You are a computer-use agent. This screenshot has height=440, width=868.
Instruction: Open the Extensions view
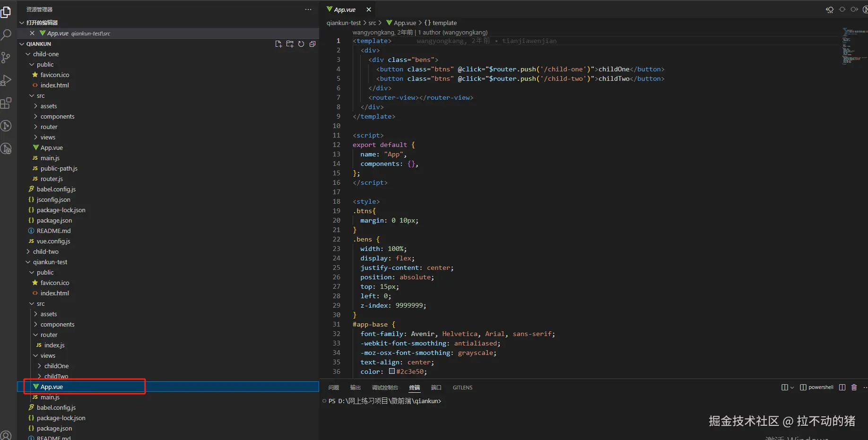pos(6,103)
